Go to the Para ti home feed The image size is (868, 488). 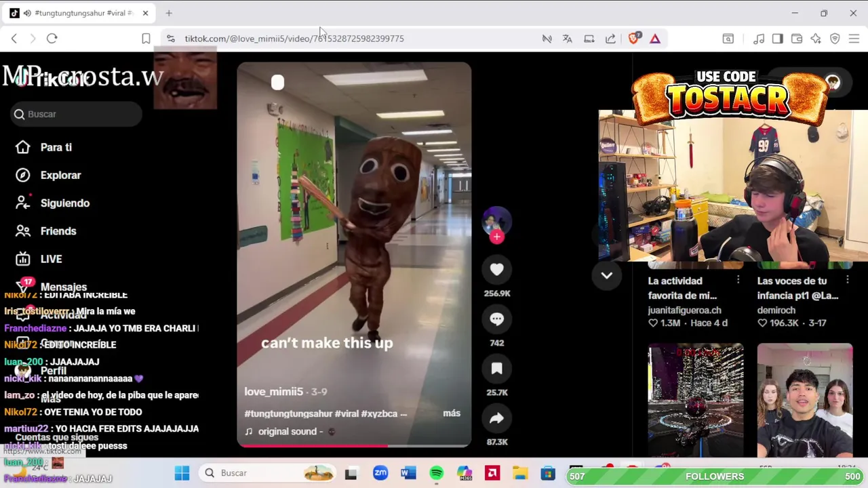coord(56,147)
